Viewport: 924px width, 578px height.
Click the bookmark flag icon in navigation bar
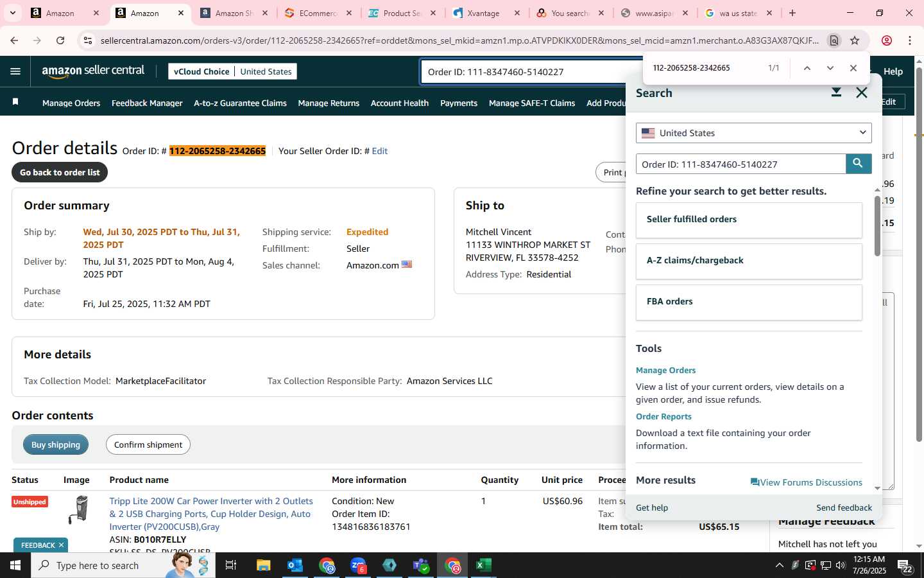pyautogui.click(x=15, y=102)
